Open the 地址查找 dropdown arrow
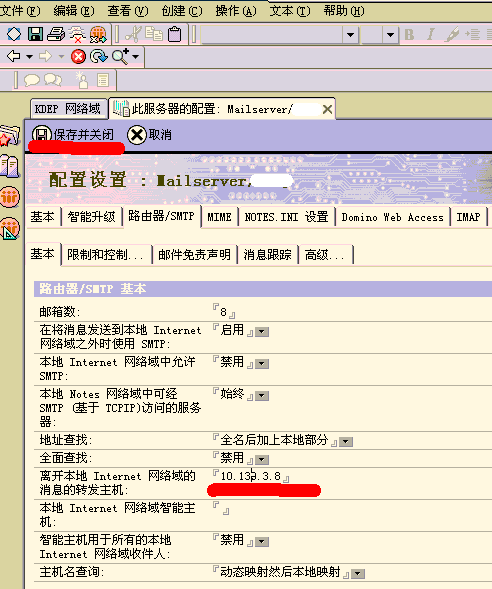492x589 pixels. [346, 442]
